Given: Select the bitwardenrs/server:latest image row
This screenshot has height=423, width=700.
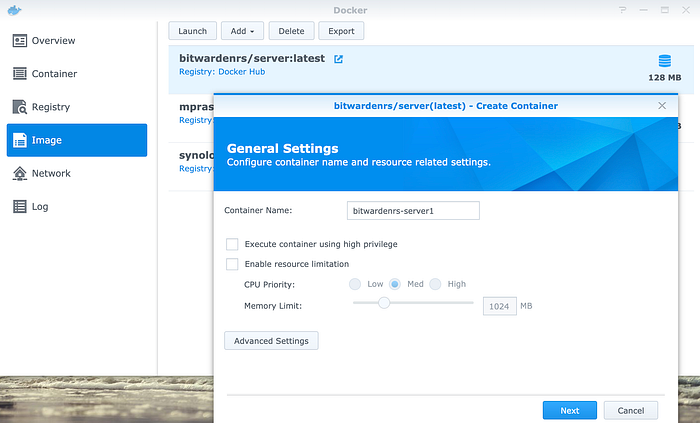Looking at the screenshot, I should (431, 69).
